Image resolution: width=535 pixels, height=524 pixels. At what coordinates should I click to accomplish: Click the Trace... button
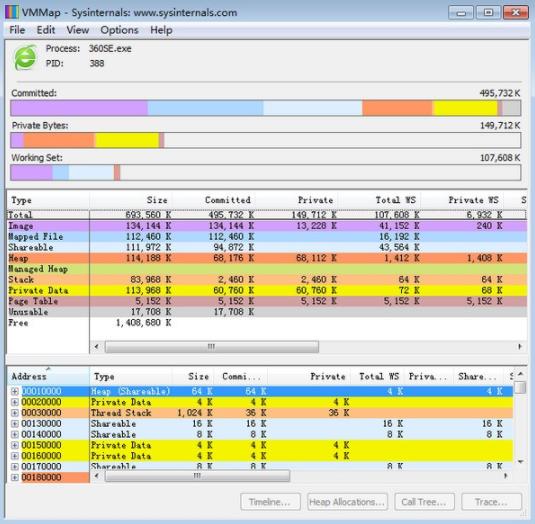[x=492, y=502]
